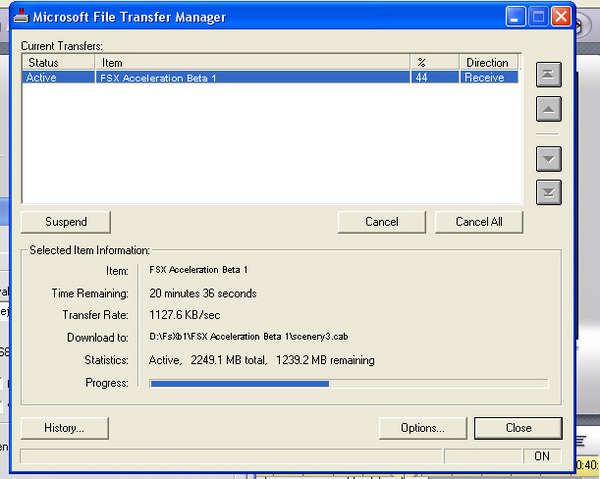Click the % column header
The width and height of the screenshot is (600, 479).
click(x=435, y=62)
